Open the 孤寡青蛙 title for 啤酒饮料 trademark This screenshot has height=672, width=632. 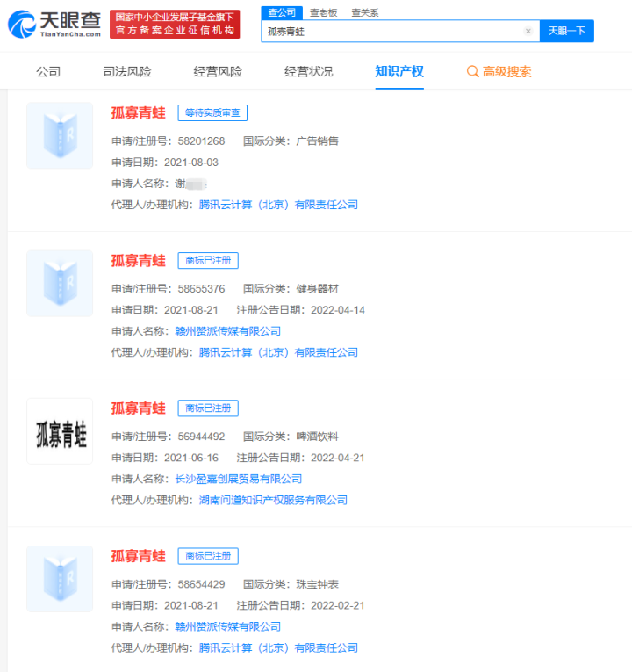pyautogui.click(x=139, y=408)
